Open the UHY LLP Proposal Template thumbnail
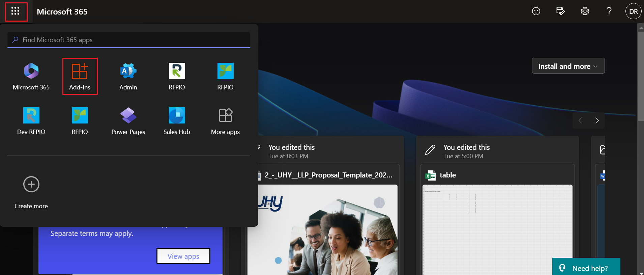Screen dimensions: 644x275 (322, 230)
